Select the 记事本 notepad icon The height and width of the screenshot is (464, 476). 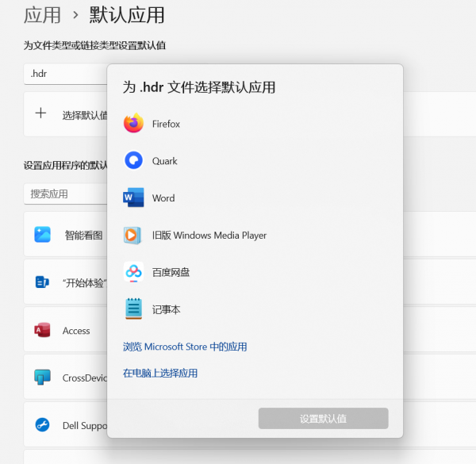coord(133,309)
